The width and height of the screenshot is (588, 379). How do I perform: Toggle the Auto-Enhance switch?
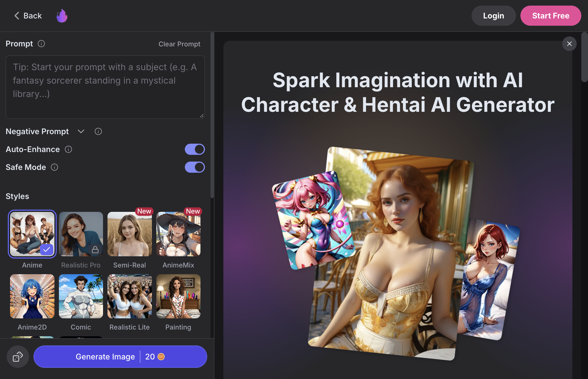(195, 149)
